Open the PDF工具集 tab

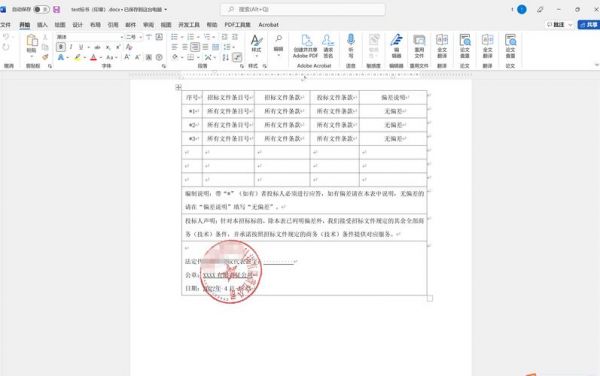pos(237,25)
